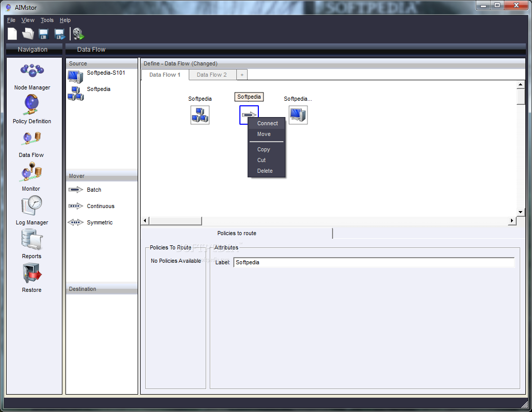
Task: Click the vertical scrollbar thumb
Action: pyautogui.click(x=520, y=97)
